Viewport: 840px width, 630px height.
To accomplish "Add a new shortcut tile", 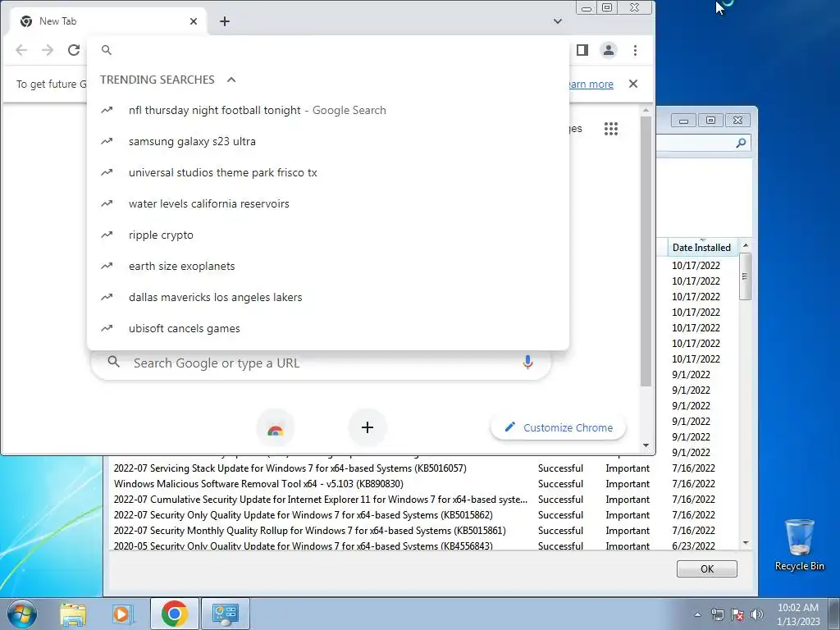I will pyautogui.click(x=367, y=427).
